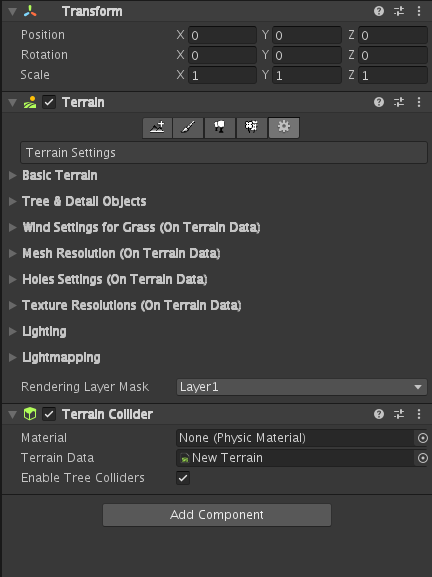Select the Paint Terrain brush tool
The width and height of the screenshot is (432, 577).
point(188,127)
